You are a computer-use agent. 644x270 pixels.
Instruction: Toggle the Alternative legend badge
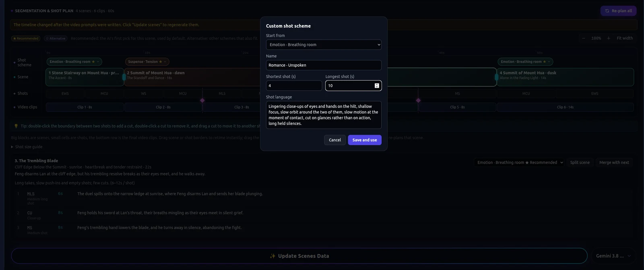coord(56,39)
